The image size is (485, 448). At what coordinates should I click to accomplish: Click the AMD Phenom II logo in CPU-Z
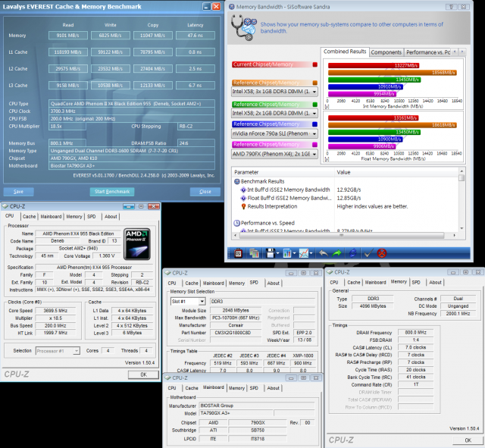[137, 244]
